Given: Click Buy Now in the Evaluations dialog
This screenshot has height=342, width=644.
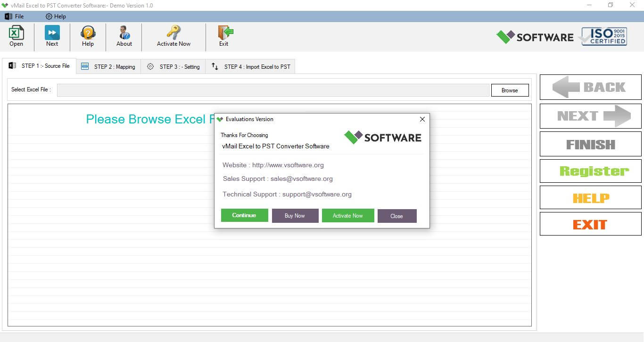Looking at the screenshot, I should click(295, 216).
